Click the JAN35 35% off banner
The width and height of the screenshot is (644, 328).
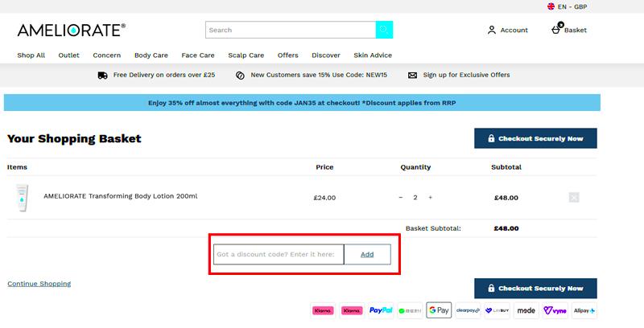click(x=302, y=103)
